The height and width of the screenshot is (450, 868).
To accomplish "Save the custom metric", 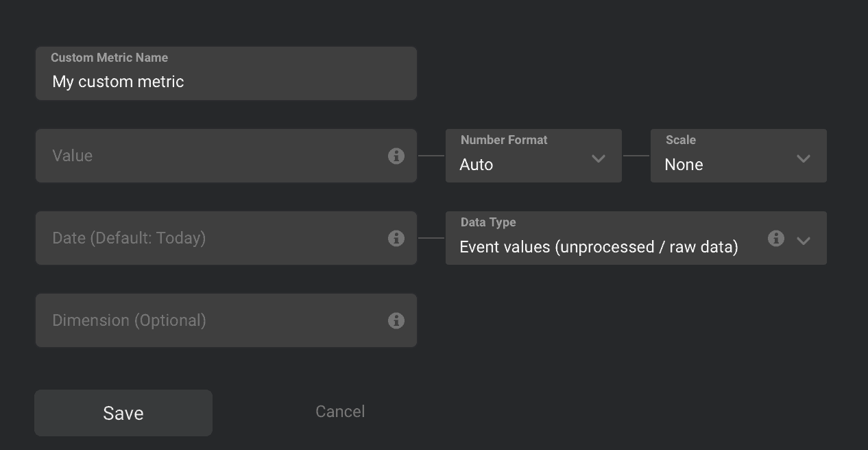I will [123, 413].
